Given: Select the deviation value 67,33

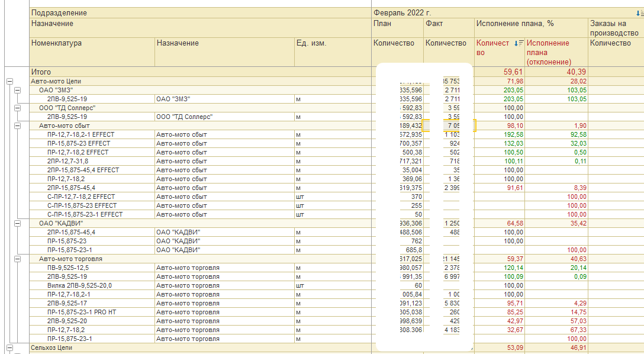Looking at the screenshot, I should click(578, 330).
